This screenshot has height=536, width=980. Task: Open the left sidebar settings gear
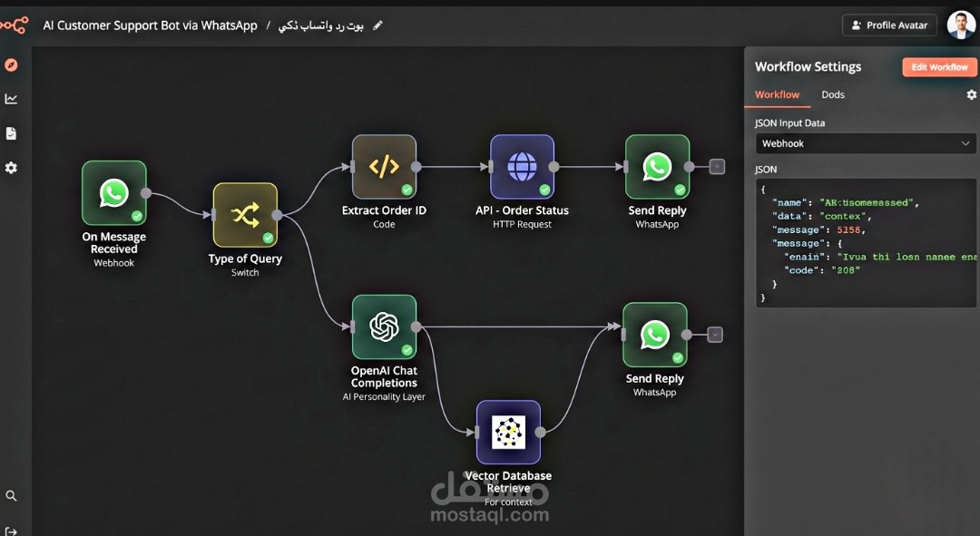click(x=11, y=168)
